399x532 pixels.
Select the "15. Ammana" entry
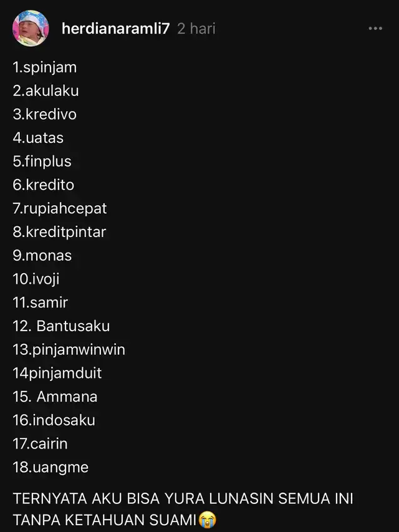55,397
